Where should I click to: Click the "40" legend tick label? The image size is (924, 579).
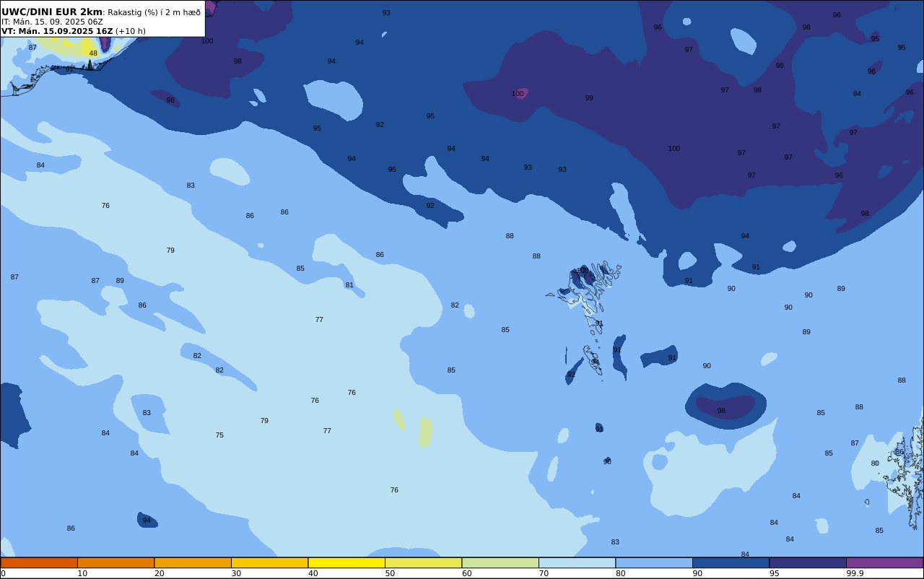pos(313,573)
